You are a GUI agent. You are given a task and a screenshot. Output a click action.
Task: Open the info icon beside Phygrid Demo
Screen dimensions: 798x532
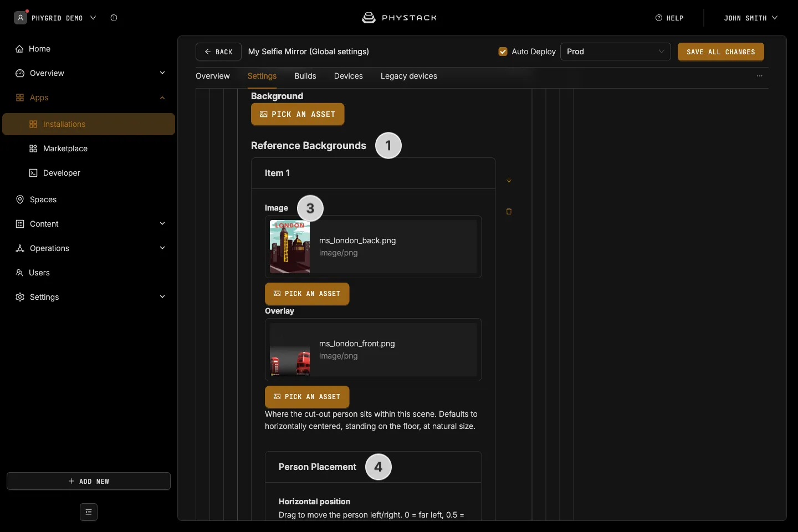[x=114, y=18]
